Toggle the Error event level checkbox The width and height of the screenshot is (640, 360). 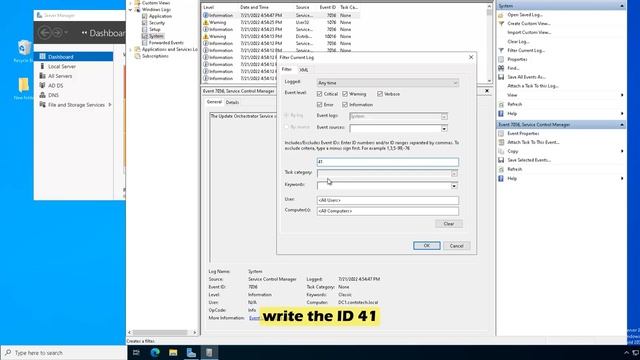(x=320, y=105)
